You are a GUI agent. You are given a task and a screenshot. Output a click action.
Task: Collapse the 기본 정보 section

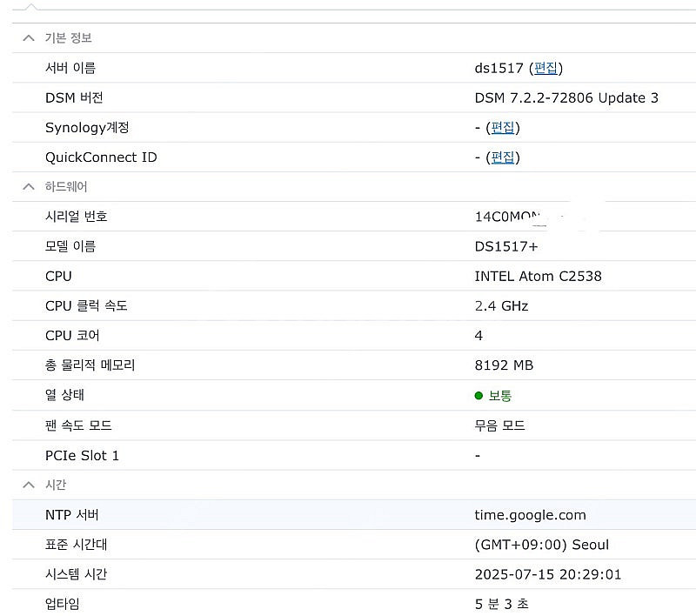click(x=29, y=38)
